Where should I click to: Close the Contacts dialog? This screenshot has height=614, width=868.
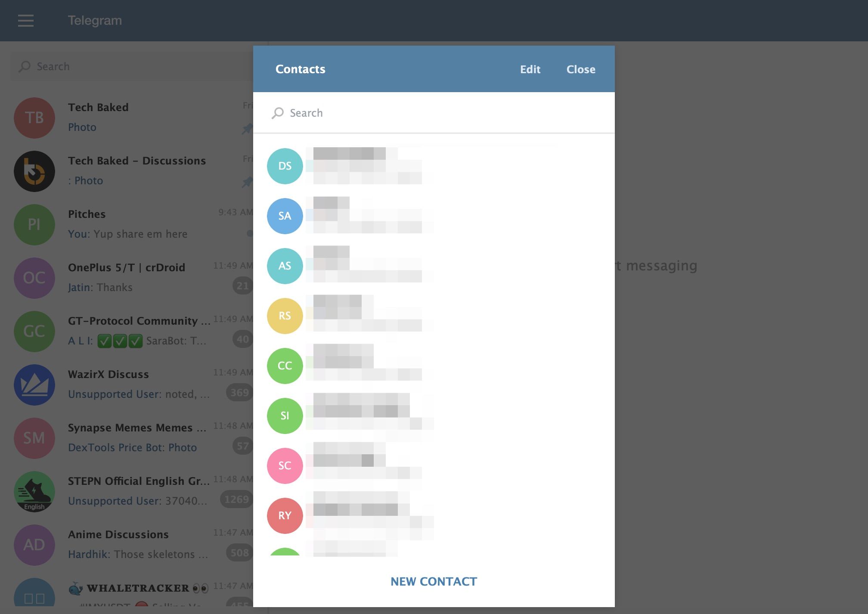581,69
